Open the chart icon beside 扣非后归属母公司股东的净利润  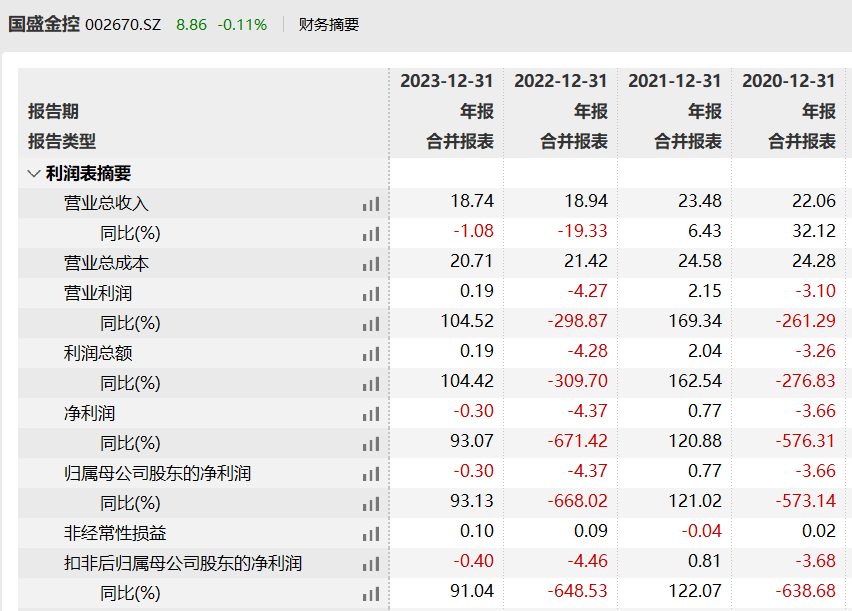[370, 563]
